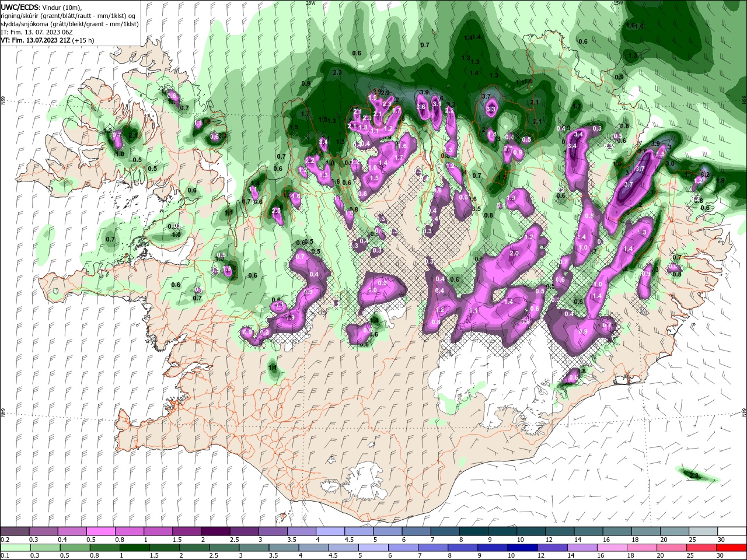Pick the snow legend swatch above 3.5
Image resolution: width=747 pixels, height=560 pixels.
[301, 531]
